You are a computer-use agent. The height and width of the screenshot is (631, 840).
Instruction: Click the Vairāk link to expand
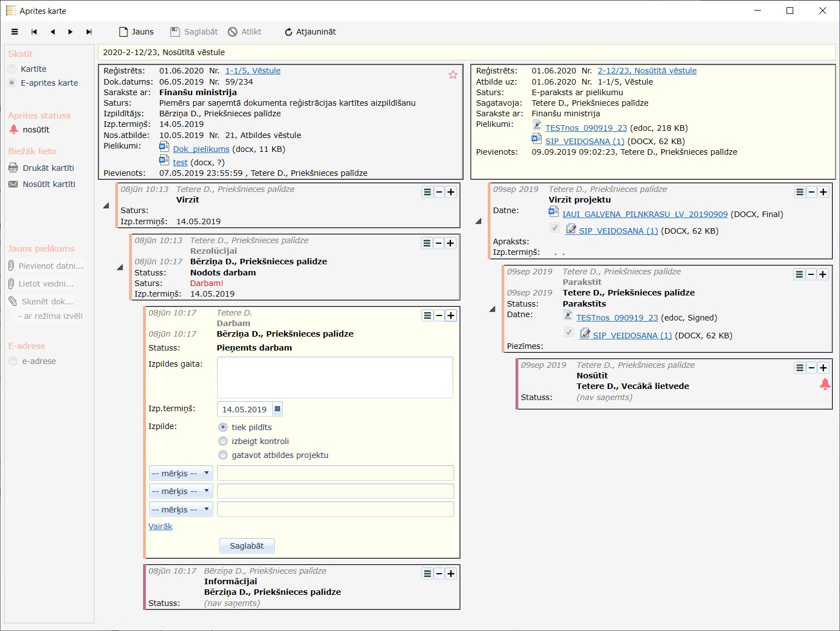click(160, 526)
